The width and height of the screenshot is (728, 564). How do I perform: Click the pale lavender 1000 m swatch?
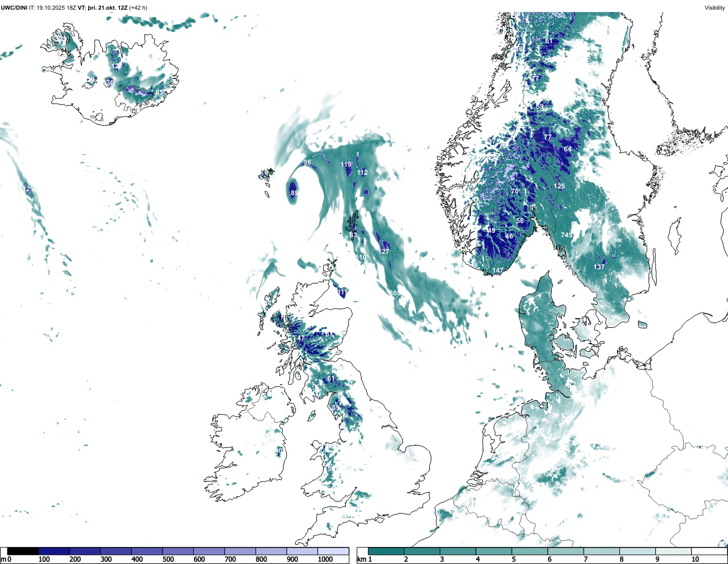333,551
